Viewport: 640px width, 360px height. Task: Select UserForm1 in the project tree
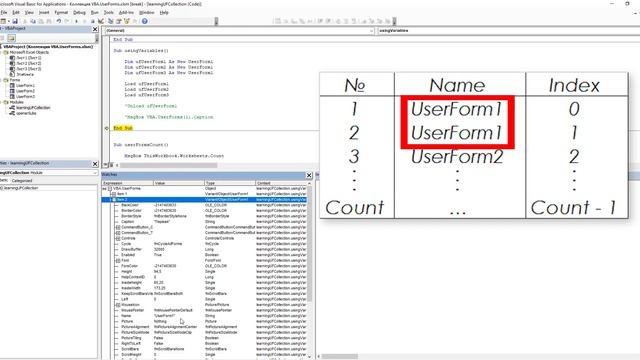(x=25, y=86)
